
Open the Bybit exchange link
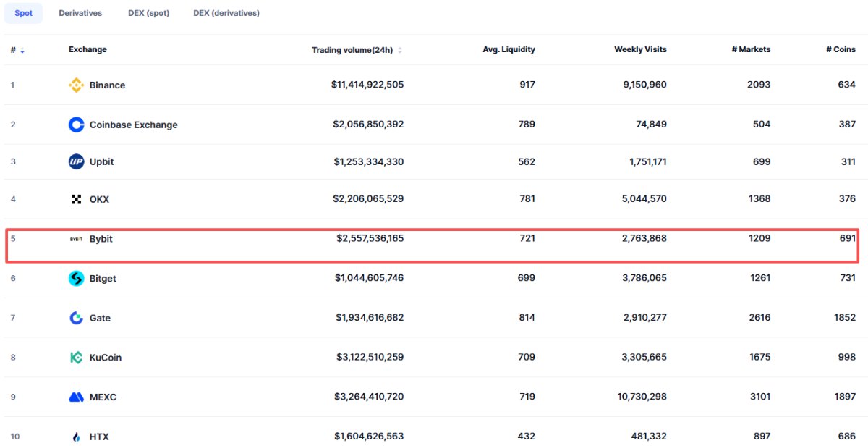tap(101, 239)
